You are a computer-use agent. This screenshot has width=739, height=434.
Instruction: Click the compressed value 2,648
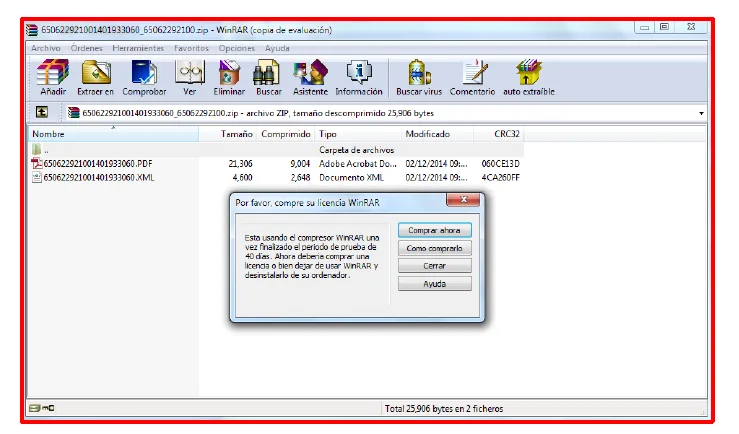point(300,178)
